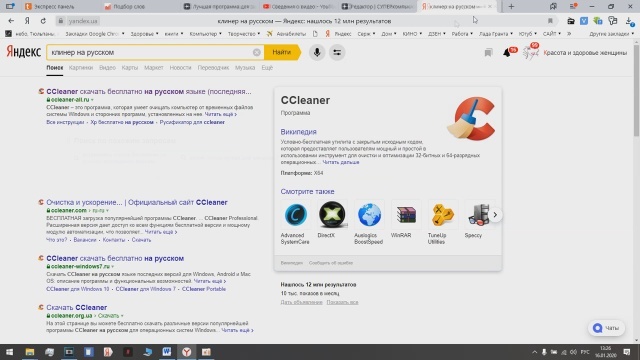This screenshot has height=360, width=640.
Task: Open the WinRAR program icon
Action: pyautogui.click(x=406, y=214)
